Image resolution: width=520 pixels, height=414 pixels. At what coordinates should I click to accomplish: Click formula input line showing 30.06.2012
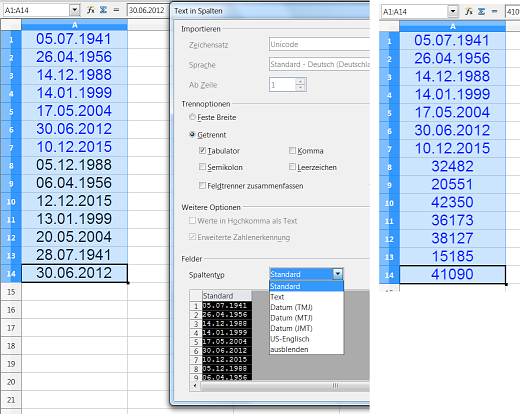click(148, 10)
